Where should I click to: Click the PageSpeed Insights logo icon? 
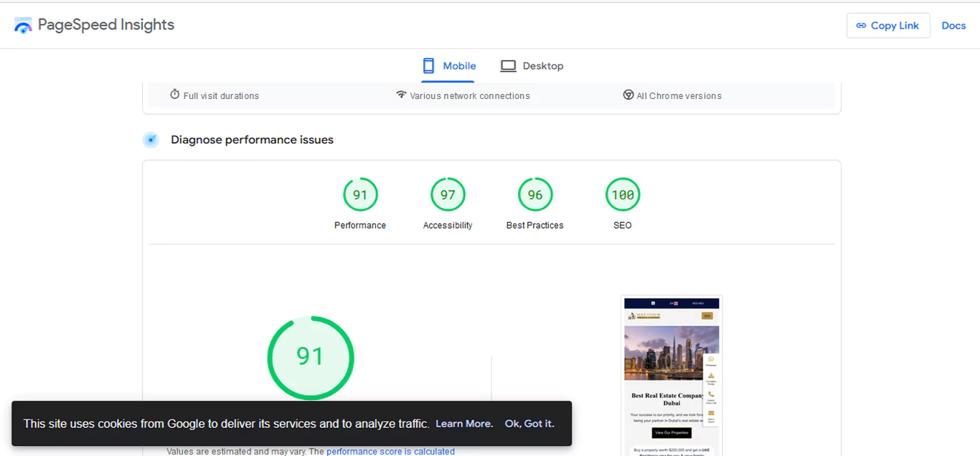[23, 24]
